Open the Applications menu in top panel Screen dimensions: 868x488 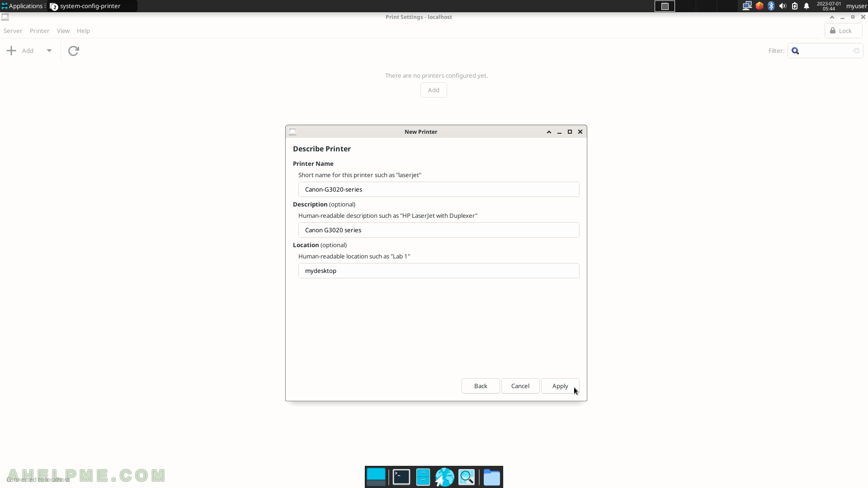click(x=22, y=6)
